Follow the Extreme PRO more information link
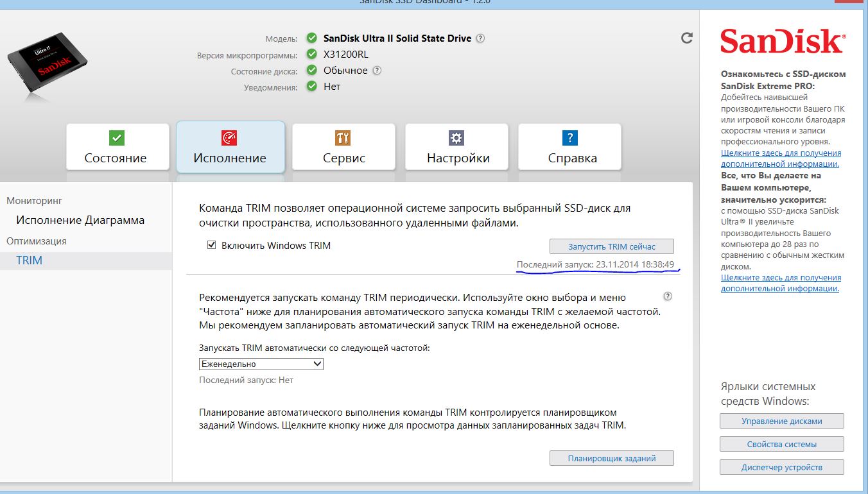The width and height of the screenshot is (868, 494). click(781, 158)
